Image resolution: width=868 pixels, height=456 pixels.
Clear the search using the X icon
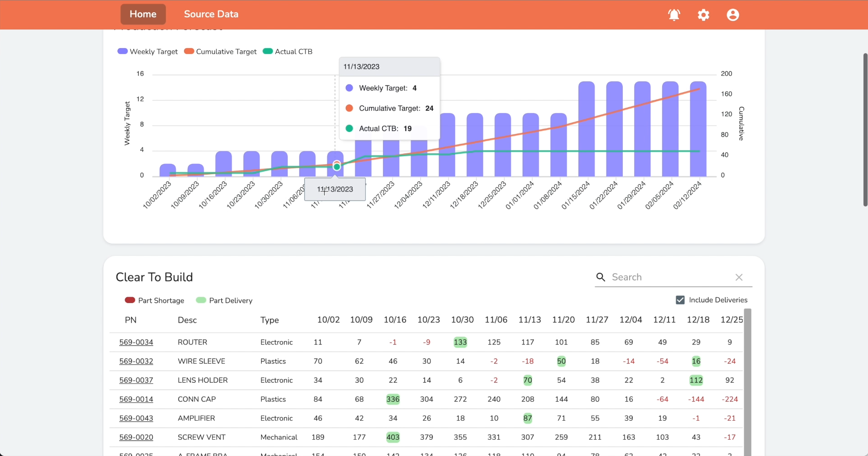[739, 277]
